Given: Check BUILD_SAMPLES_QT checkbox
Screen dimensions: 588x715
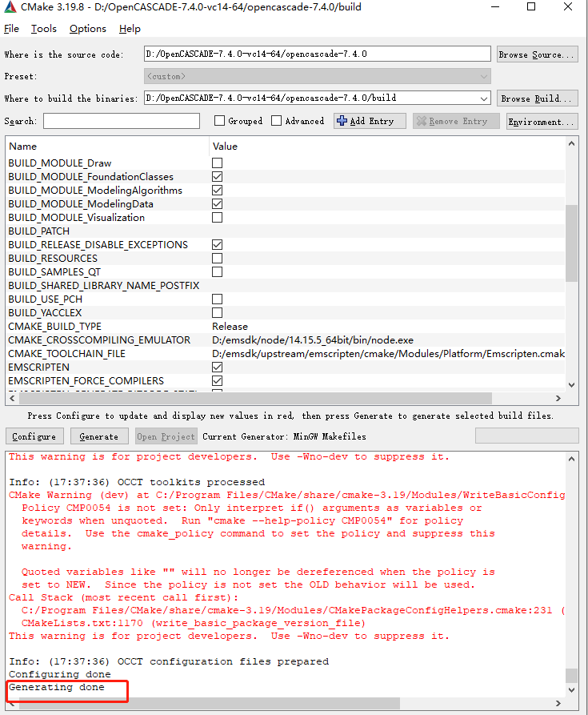Looking at the screenshot, I should click(x=218, y=271).
